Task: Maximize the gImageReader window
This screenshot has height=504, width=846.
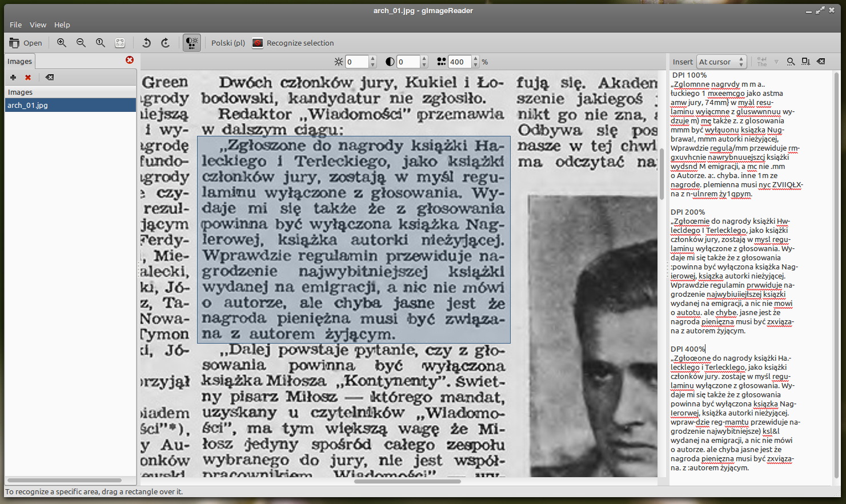Action: click(x=820, y=10)
